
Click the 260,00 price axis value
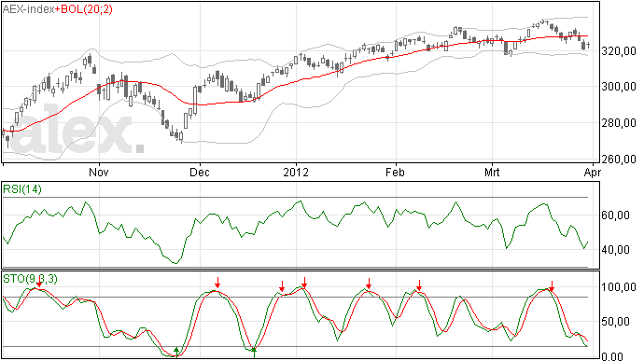[619, 159]
